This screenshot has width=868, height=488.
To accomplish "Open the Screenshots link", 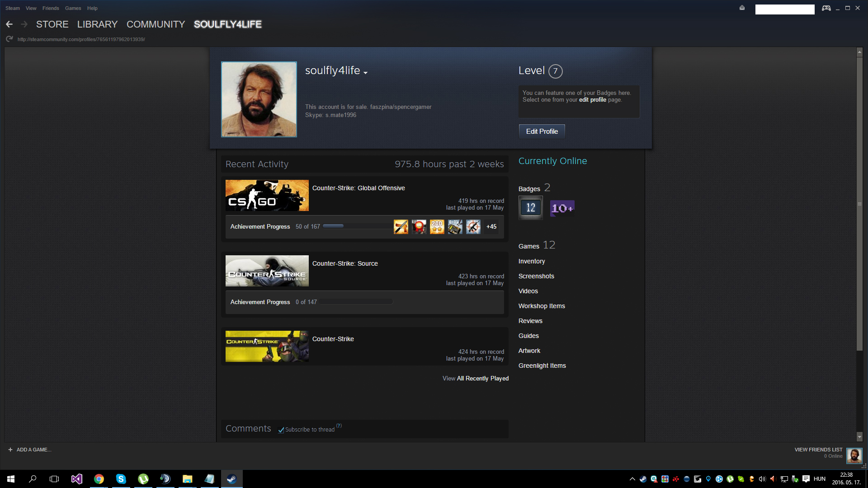I will pyautogui.click(x=536, y=276).
